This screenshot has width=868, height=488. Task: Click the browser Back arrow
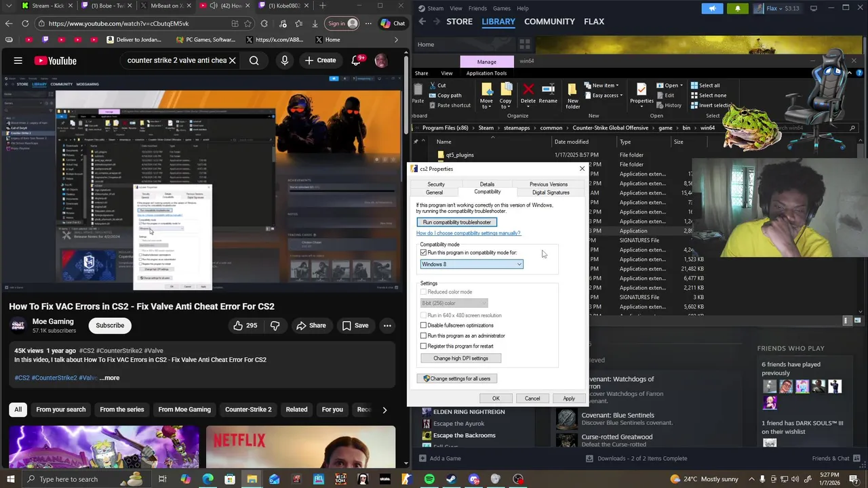click(x=9, y=24)
